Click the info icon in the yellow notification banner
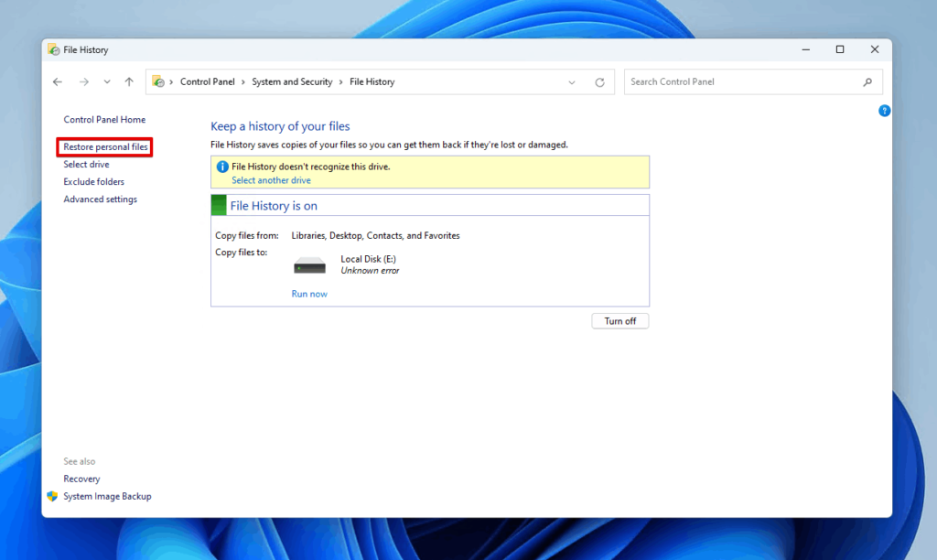Screen dimensions: 937x560 (221, 166)
